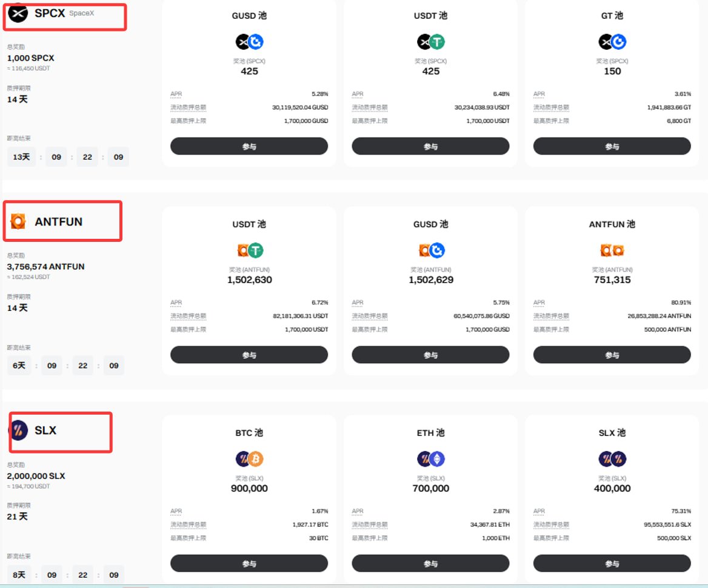Click the SPCX SpaceX token logo

pyautogui.click(x=18, y=13)
